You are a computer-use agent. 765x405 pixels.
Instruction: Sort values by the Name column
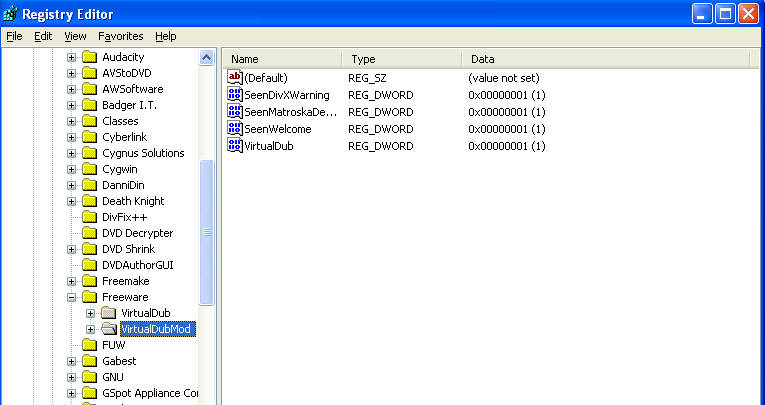[x=283, y=59]
